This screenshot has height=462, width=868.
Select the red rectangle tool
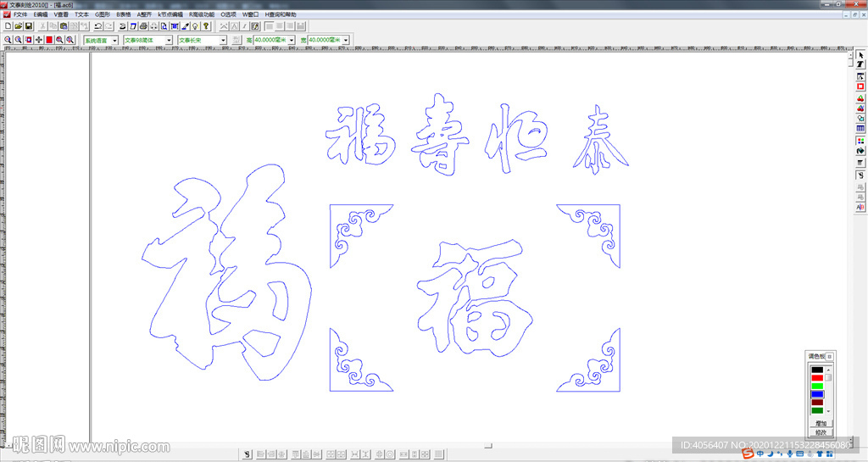tap(860, 86)
